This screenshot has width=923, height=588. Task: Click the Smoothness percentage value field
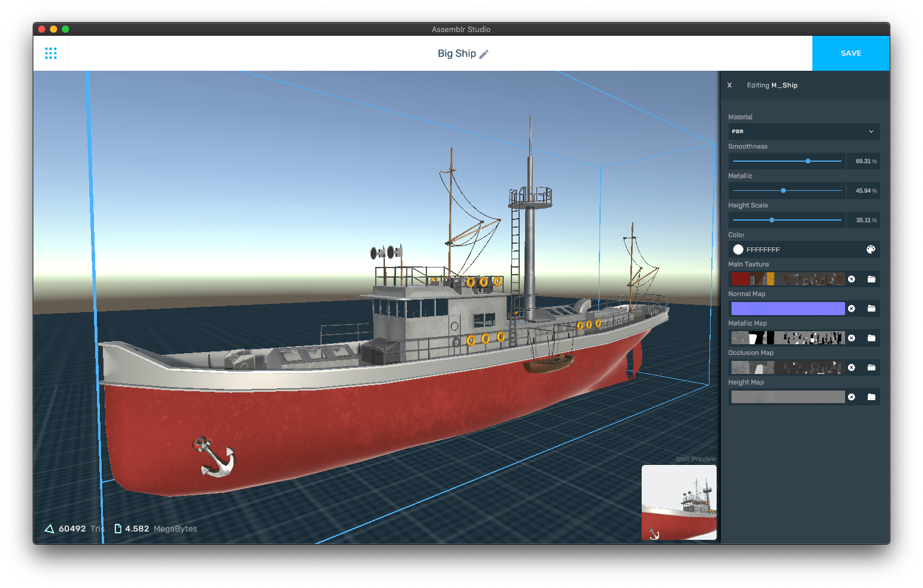(x=864, y=161)
